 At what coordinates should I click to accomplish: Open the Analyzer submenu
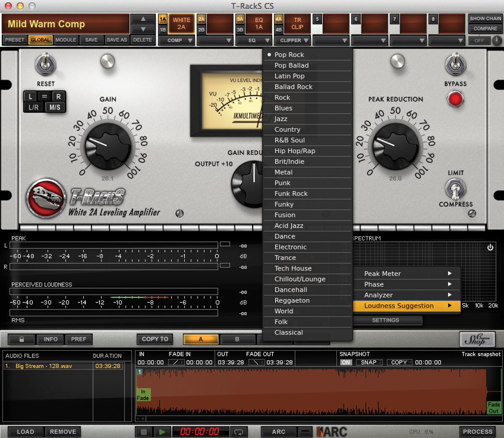tap(407, 295)
